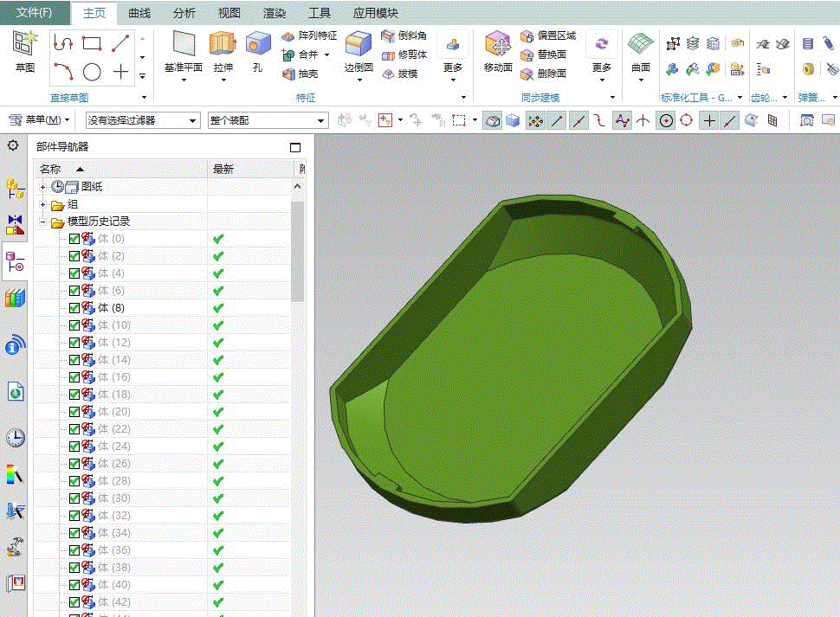Expand the 组 tree node
This screenshot has height=617, width=840.
tap(42, 204)
